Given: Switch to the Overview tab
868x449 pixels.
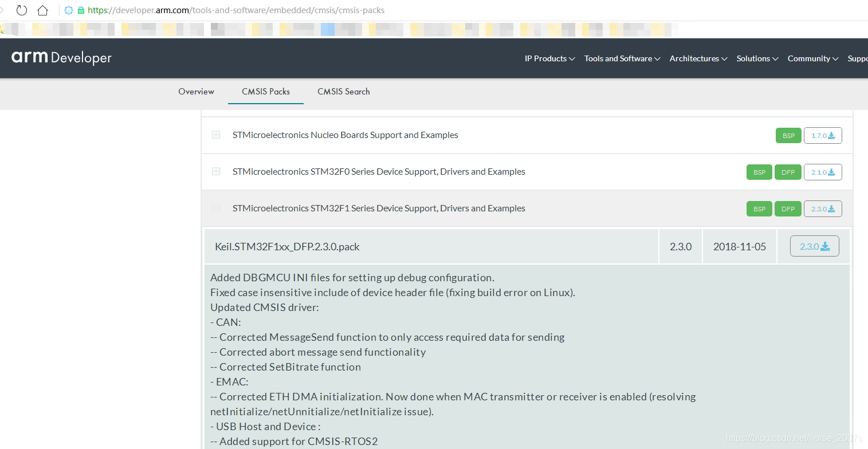Looking at the screenshot, I should click(196, 92).
